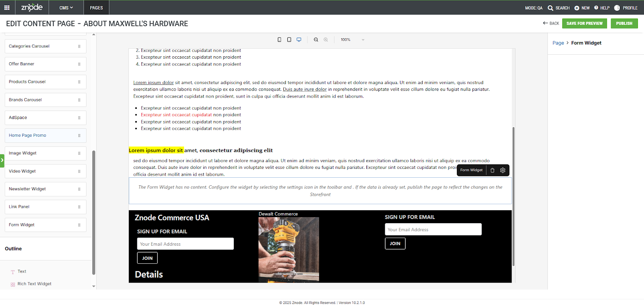Grab the Newsletter Widget drag handle
The height and width of the screenshot is (308, 644).
pyautogui.click(x=79, y=189)
